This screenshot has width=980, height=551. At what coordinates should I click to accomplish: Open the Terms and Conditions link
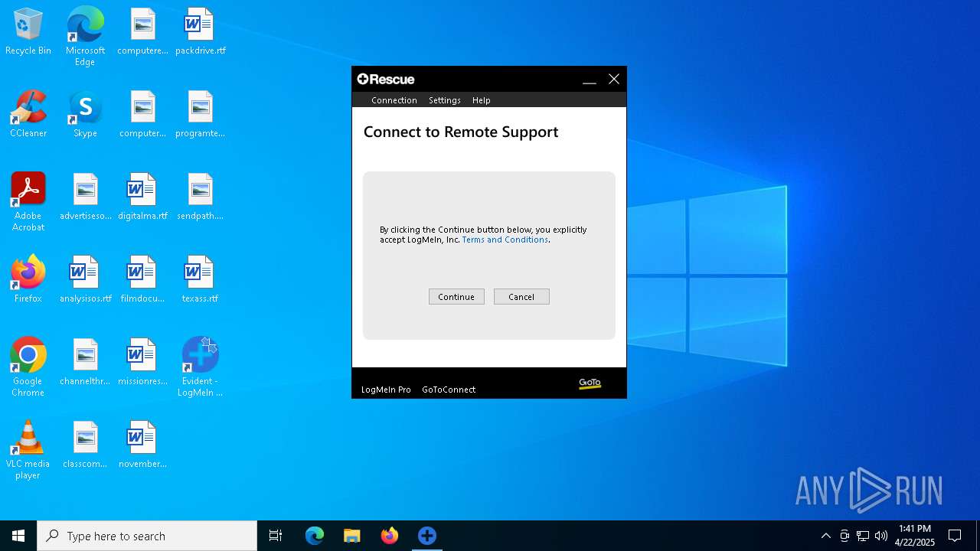[x=505, y=240]
